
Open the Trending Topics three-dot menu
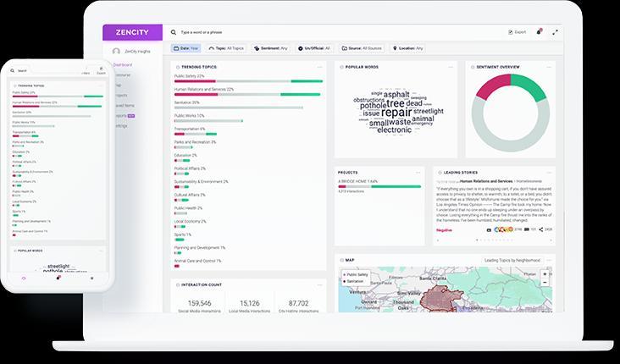click(319, 67)
